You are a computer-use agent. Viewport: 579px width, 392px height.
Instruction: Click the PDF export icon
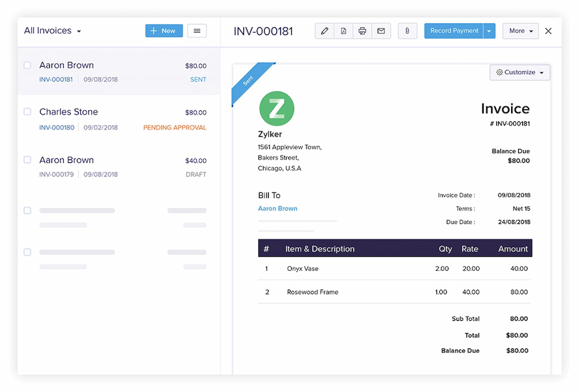(343, 31)
